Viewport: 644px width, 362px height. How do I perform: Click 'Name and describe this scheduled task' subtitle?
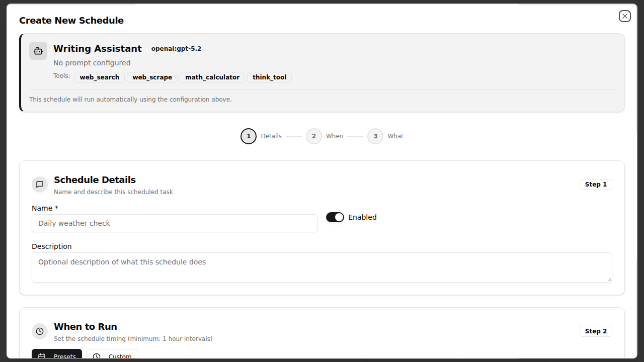click(x=113, y=192)
